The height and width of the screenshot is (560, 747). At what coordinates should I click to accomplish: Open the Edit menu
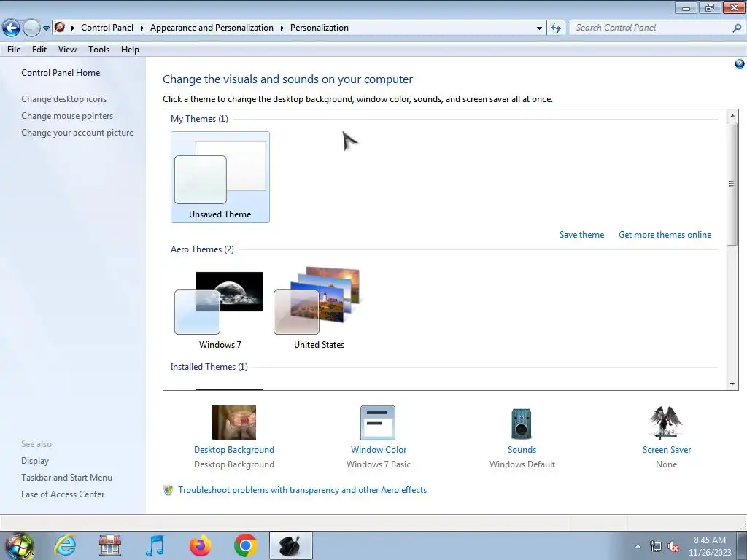[x=39, y=50]
